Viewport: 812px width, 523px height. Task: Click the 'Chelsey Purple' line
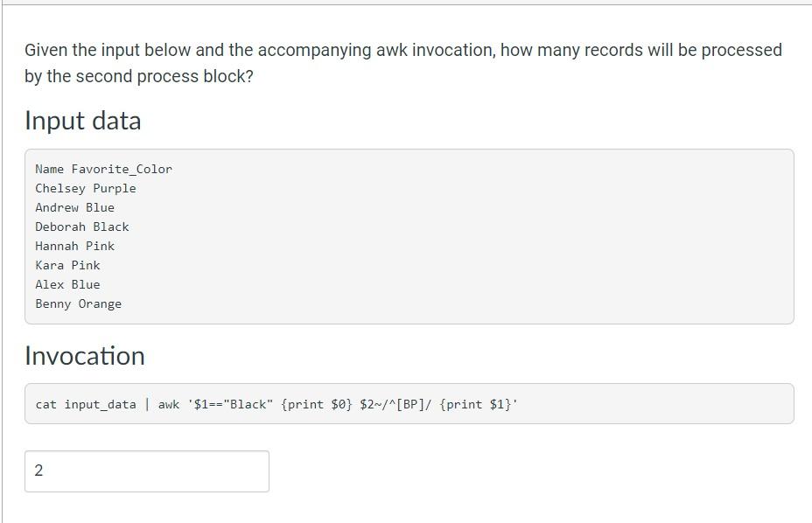[x=85, y=188]
